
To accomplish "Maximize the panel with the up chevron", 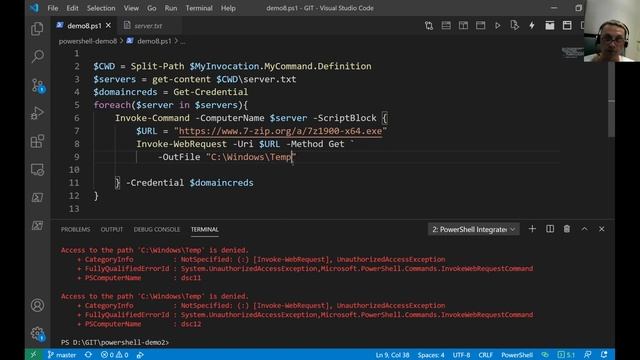I will click(584, 229).
